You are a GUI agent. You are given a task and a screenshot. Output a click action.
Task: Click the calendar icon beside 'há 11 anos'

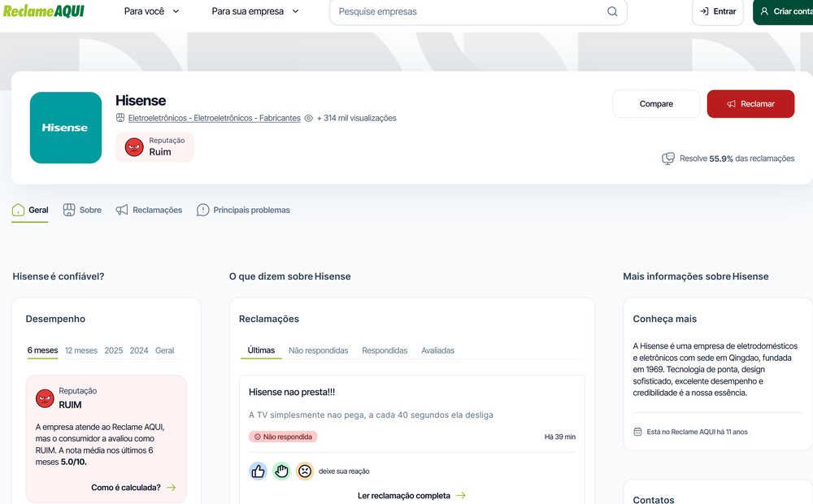(x=637, y=432)
